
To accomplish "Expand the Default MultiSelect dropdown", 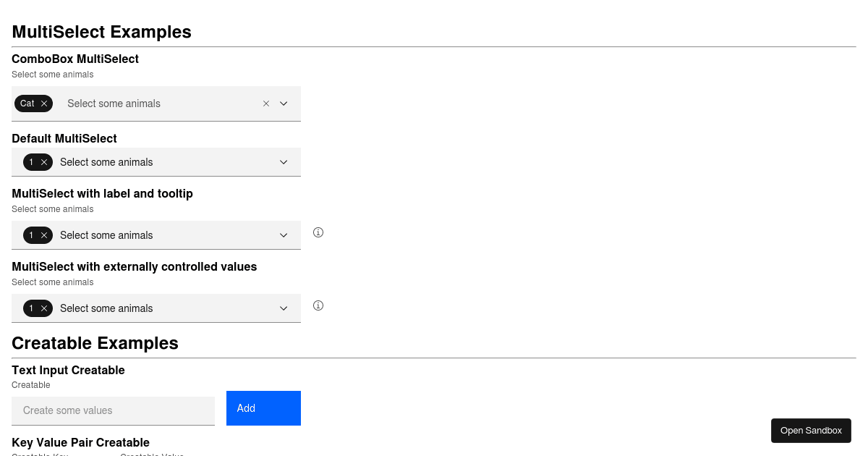I will pos(284,162).
